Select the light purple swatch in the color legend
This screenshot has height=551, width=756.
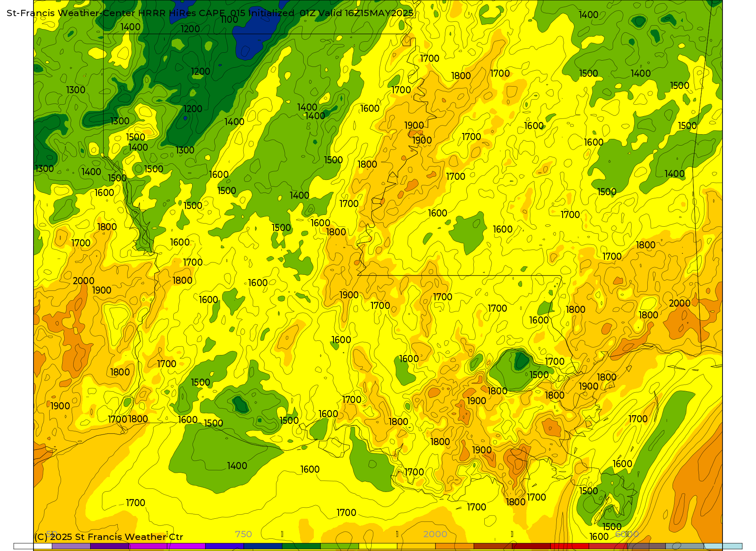pyautogui.click(x=71, y=546)
